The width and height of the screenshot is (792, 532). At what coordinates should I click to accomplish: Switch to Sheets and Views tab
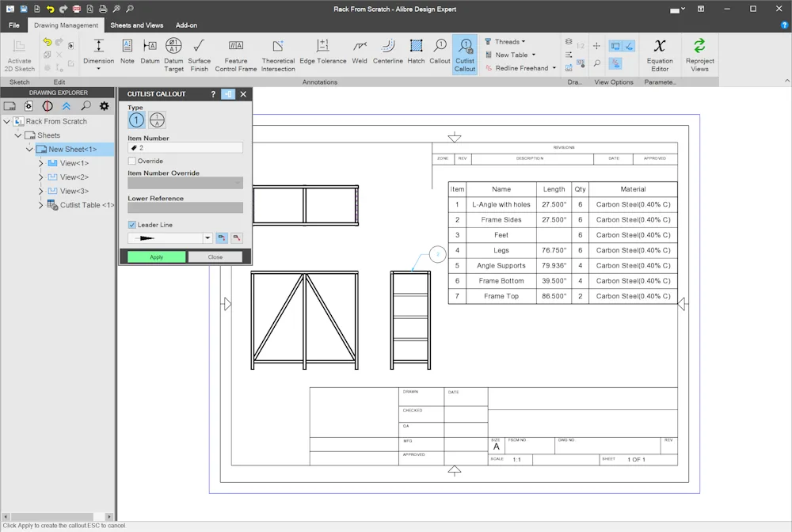pyautogui.click(x=136, y=25)
